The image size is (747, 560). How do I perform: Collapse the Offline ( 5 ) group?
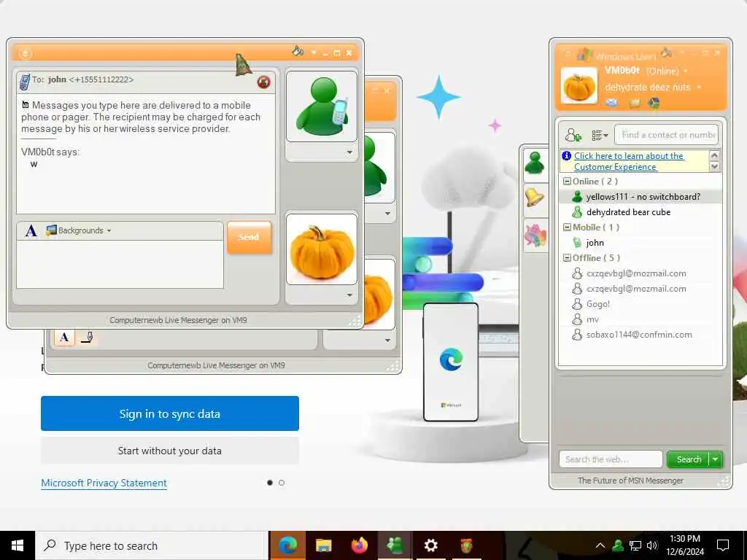(x=567, y=257)
